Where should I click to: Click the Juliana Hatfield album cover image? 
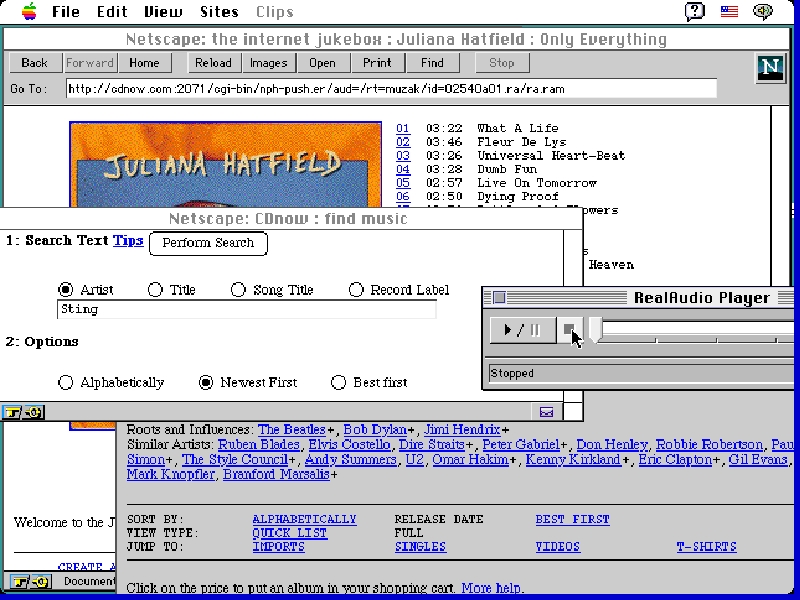point(226,164)
